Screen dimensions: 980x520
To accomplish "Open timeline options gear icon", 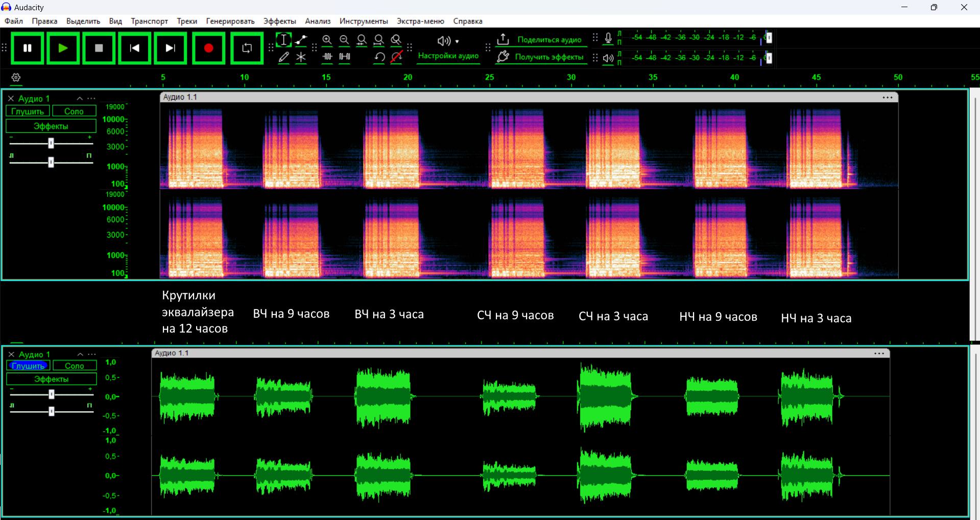I will point(16,78).
